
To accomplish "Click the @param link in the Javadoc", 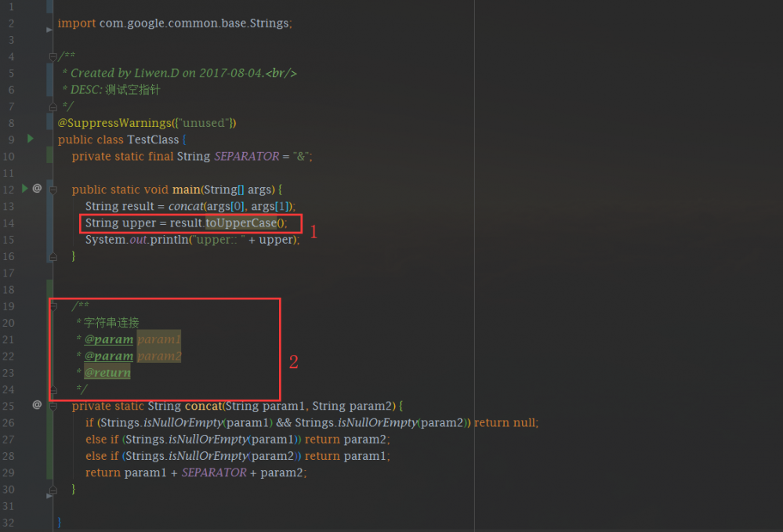I will [x=109, y=339].
